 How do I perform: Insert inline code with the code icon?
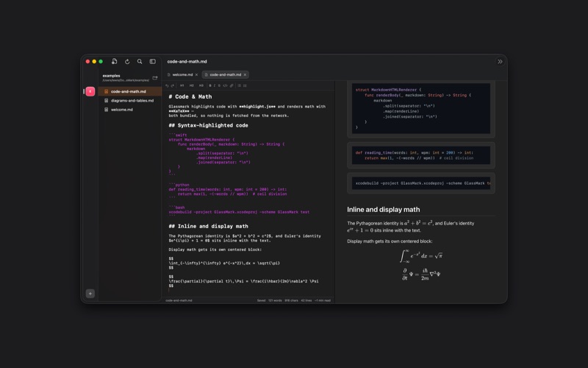coord(225,85)
